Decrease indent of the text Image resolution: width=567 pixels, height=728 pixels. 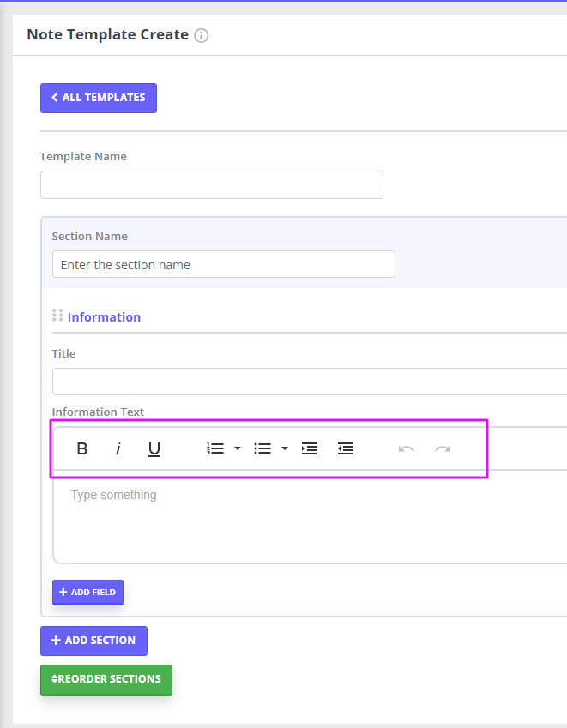[x=346, y=448]
